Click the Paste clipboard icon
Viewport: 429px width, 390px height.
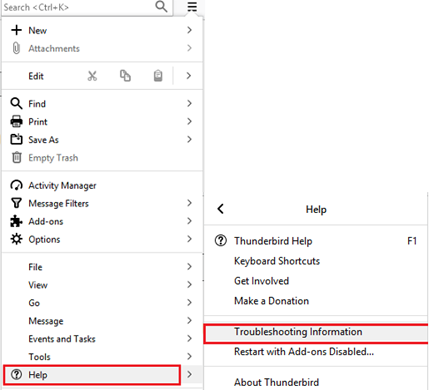click(158, 76)
